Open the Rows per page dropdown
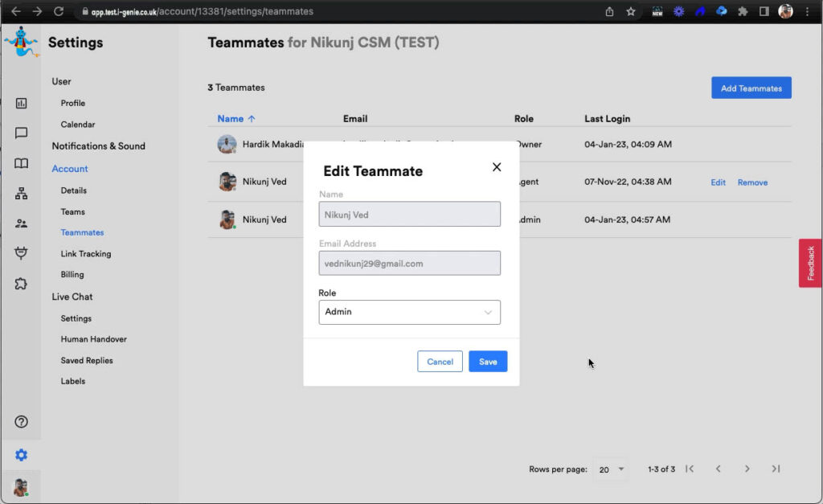The image size is (823, 504). coord(612,469)
